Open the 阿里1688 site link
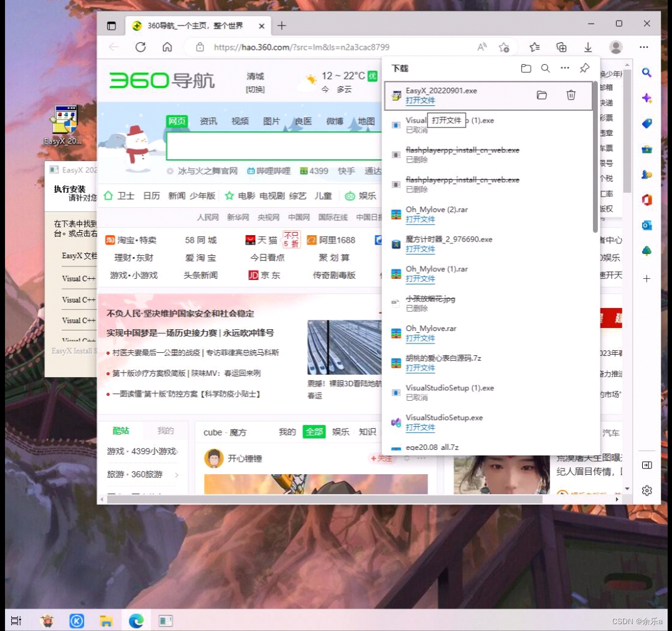 [x=331, y=240]
